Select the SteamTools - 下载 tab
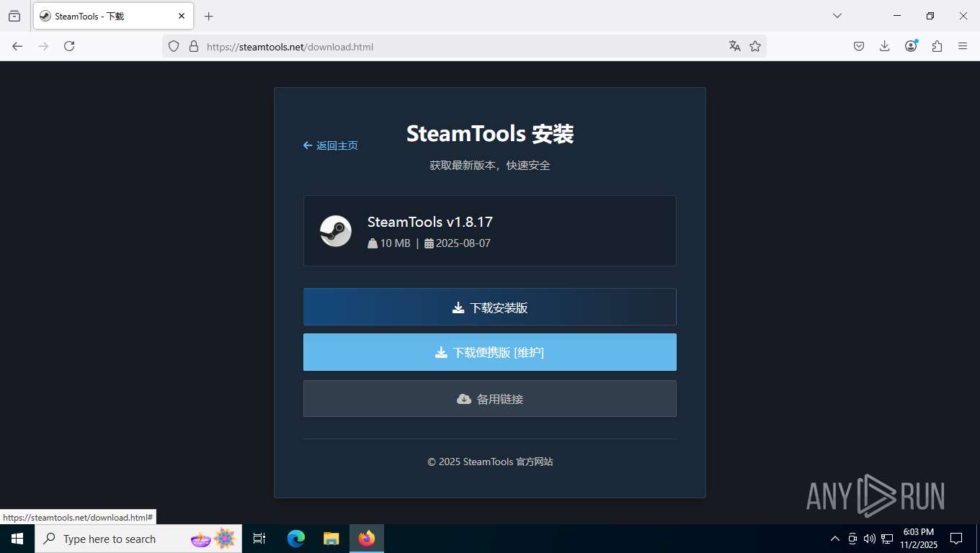Screen dimensions: 980x553 (113, 16)
